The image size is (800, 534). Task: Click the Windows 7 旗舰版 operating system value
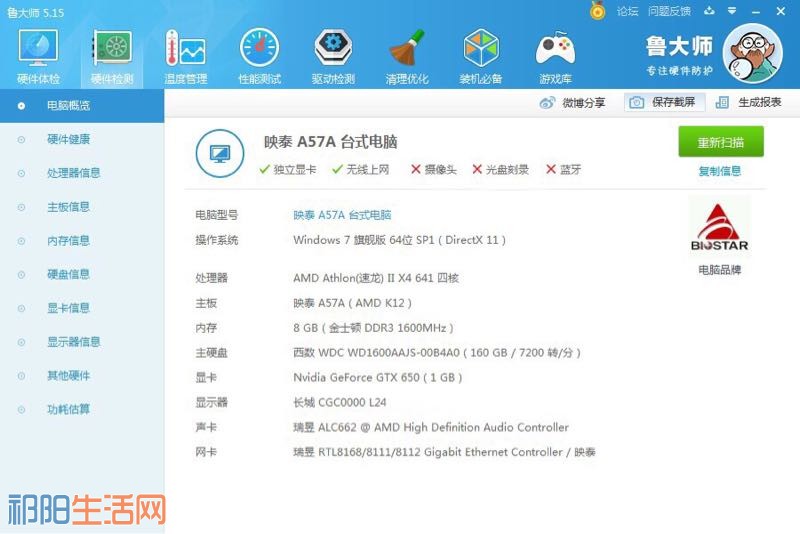pos(399,240)
